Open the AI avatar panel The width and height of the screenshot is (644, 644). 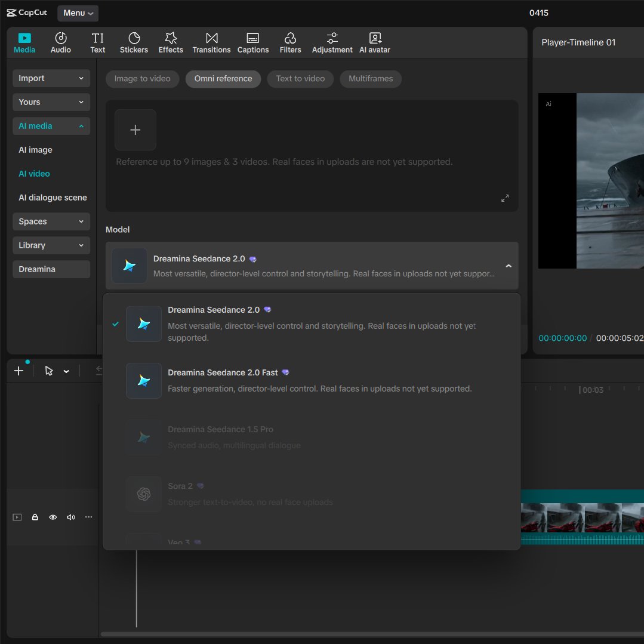pyautogui.click(x=375, y=43)
